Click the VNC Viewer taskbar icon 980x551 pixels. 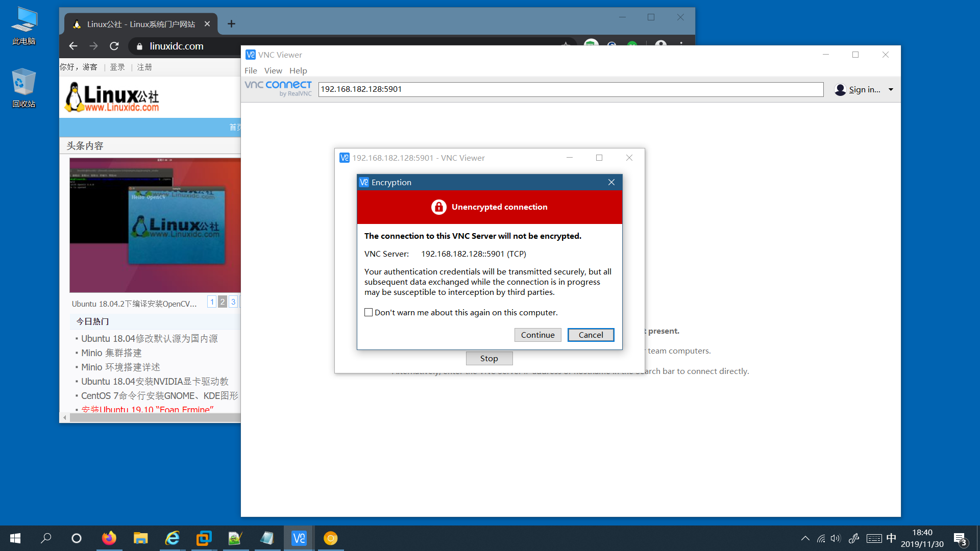(299, 538)
